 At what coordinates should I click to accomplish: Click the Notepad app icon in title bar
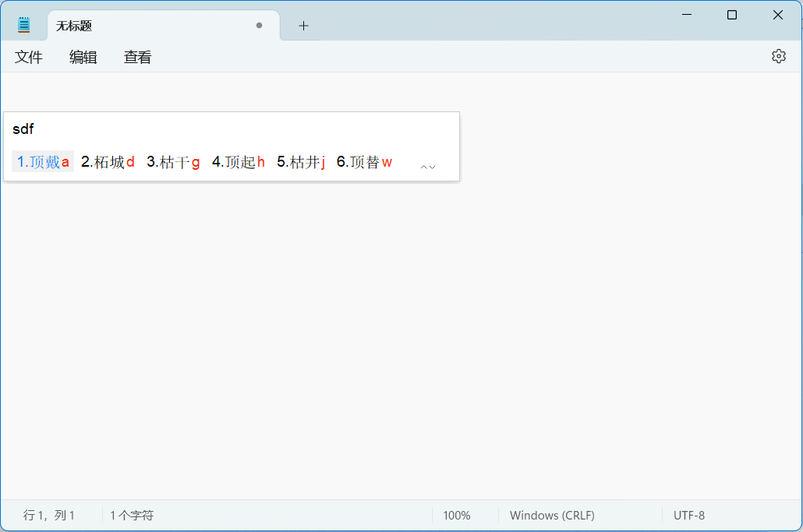pos(24,25)
